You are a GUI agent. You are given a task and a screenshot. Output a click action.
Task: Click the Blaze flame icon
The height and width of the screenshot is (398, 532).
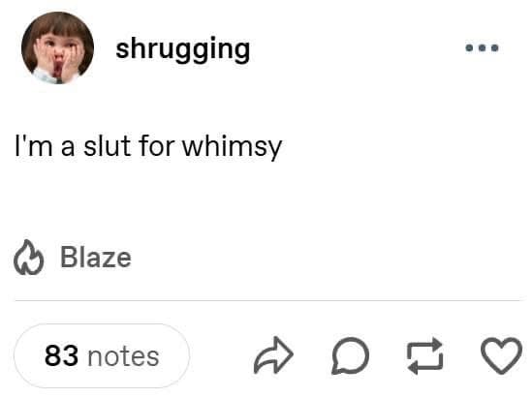click(28, 258)
